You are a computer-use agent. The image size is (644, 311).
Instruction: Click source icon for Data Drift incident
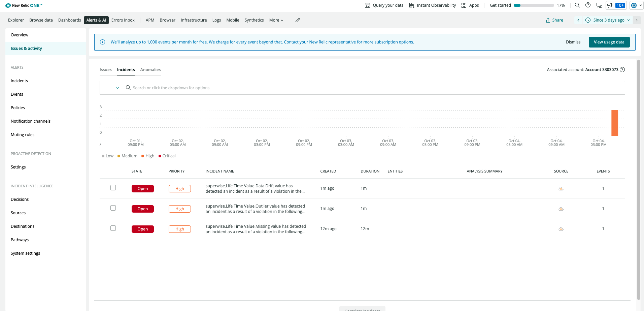coord(561,189)
